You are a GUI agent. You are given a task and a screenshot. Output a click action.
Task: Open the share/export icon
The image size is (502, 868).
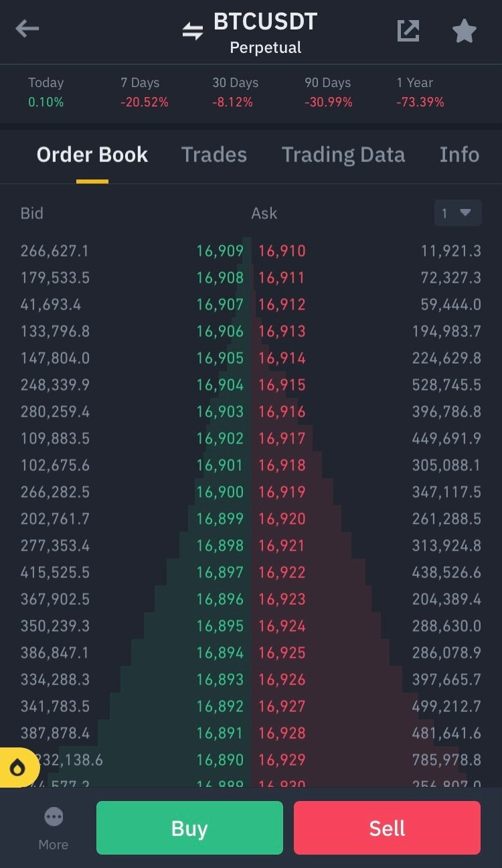[408, 30]
